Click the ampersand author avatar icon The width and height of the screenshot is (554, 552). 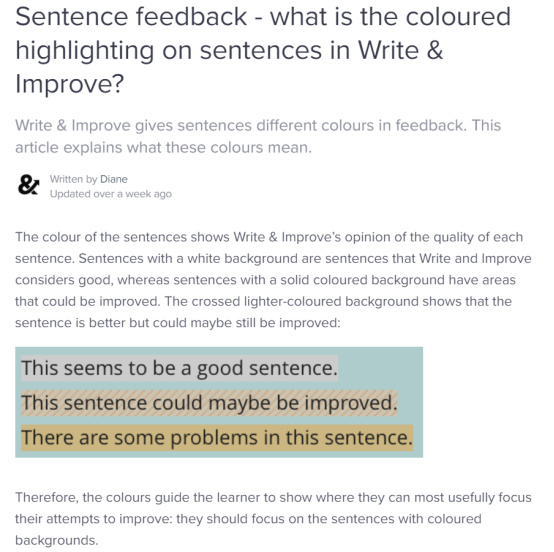pyautogui.click(x=28, y=185)
